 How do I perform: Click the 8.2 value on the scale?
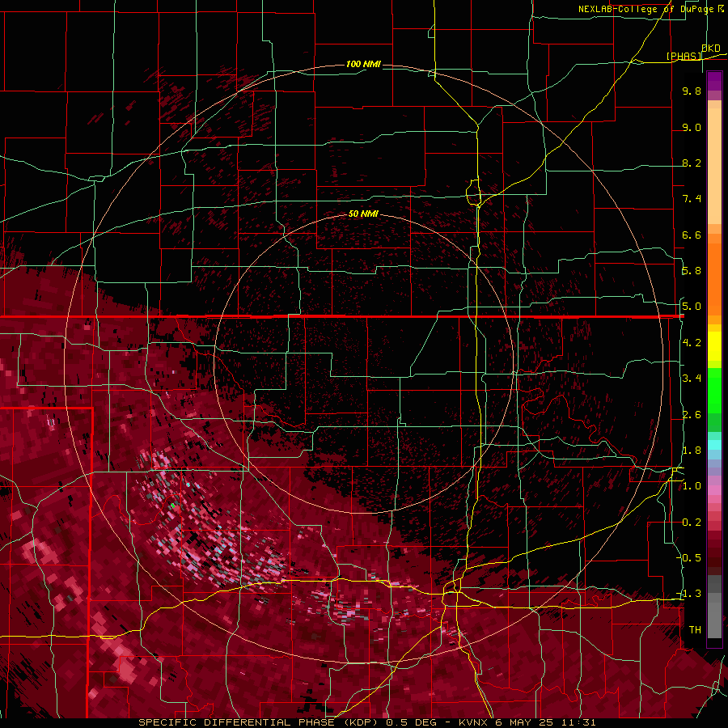[x=692, y=163]
